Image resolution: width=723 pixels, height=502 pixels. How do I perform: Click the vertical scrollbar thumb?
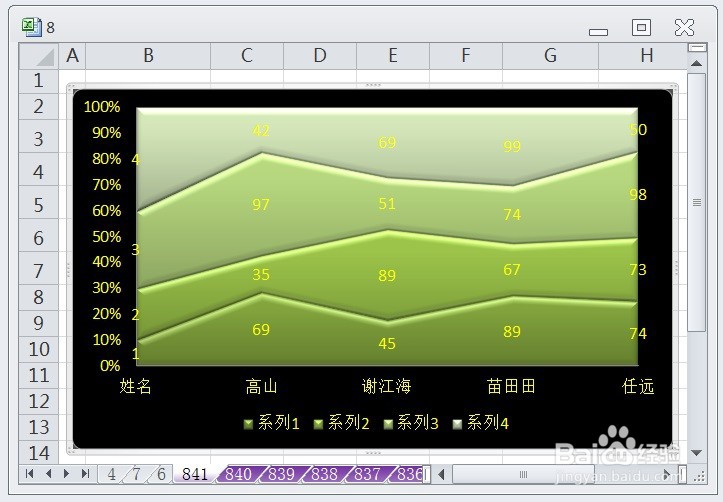[x=697, y=202]
